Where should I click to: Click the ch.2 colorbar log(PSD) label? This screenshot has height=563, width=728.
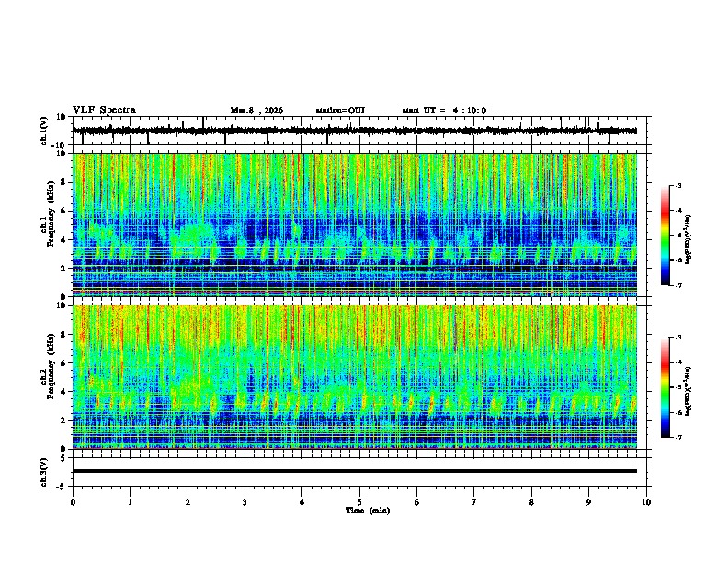tap(688, 391)
